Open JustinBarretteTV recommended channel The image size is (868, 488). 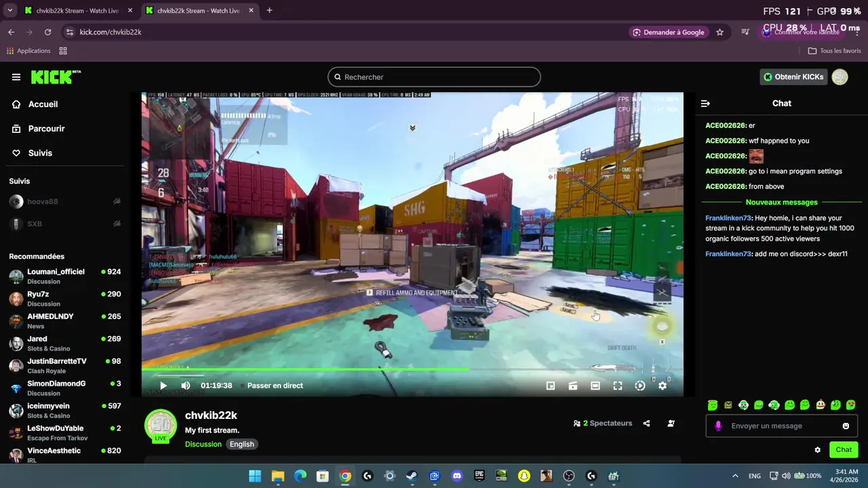[x=65, y=365]
